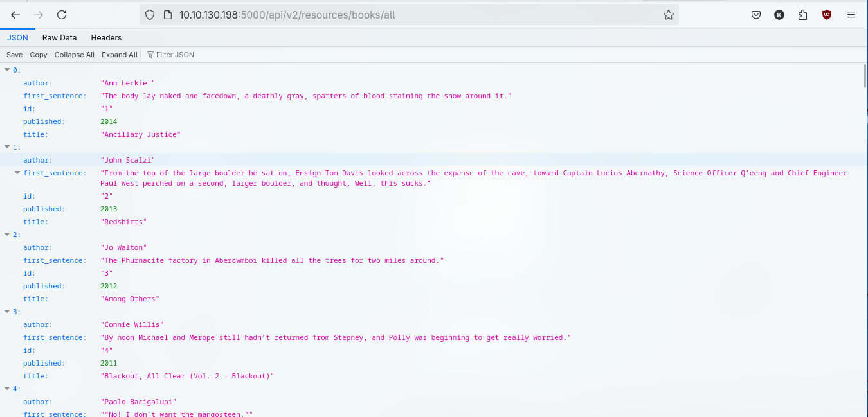The width and height of the screenshot is (868, 417).
Task: Select the title "Ancillary Justice"
Action: click(x=141, y=134)
